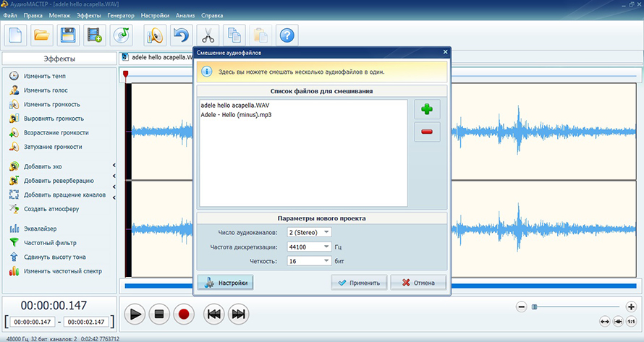Click the scissors cut icon in toolbar
The height and width of the screenshot is (342, 644).
coord(207,34)
